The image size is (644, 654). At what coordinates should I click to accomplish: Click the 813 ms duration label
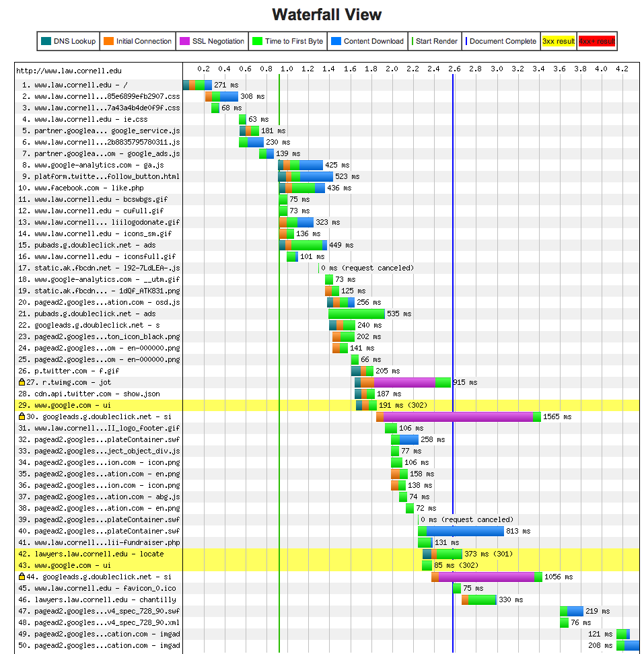(x=518, y=531)
